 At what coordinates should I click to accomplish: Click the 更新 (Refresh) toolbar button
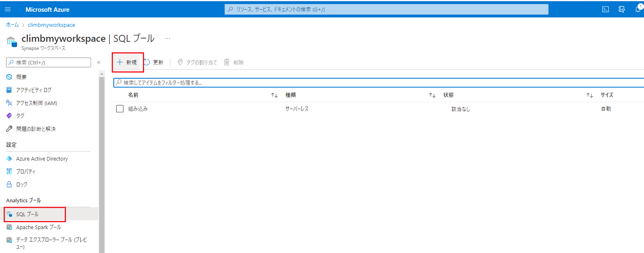click(x=153, y=62)
